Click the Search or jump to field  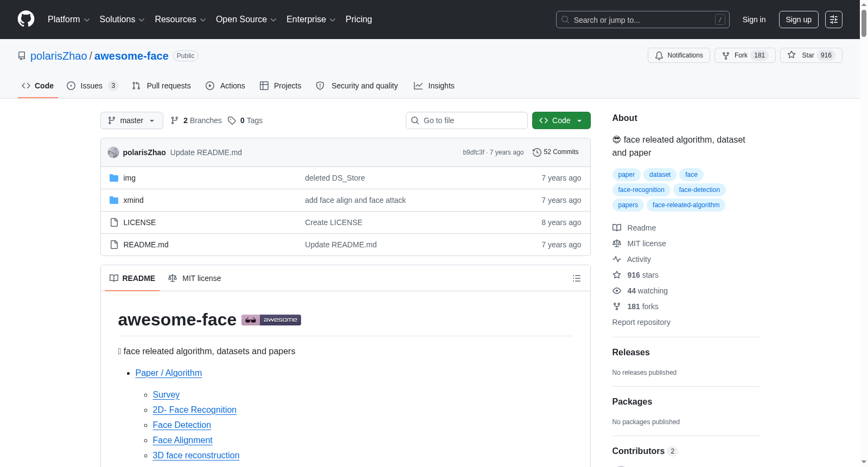(x=643, y=20)
